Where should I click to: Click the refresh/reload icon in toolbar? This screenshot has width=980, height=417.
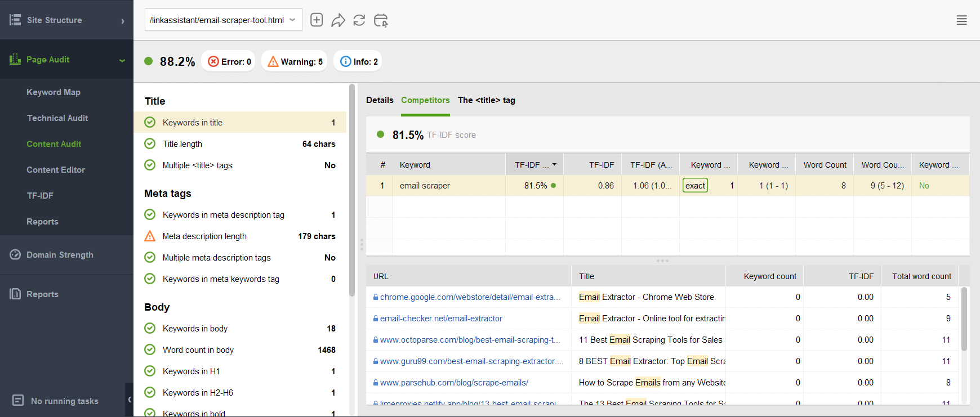pos(359,20)
